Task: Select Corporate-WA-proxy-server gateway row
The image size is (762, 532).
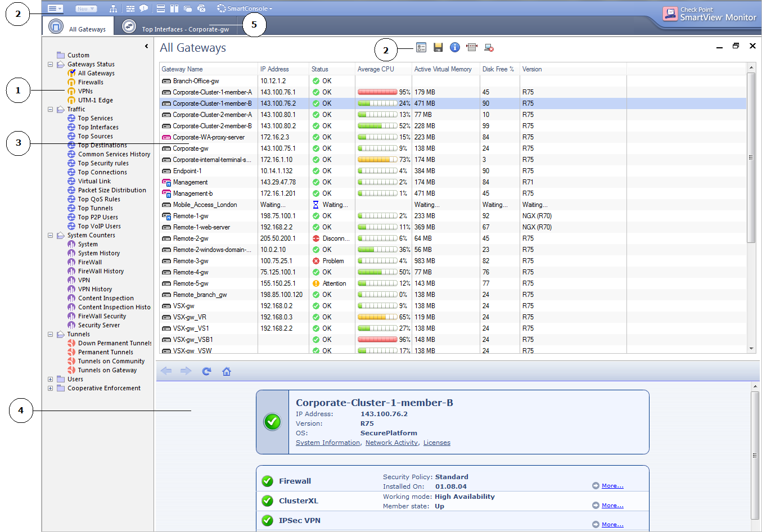Action: [453, 137]
